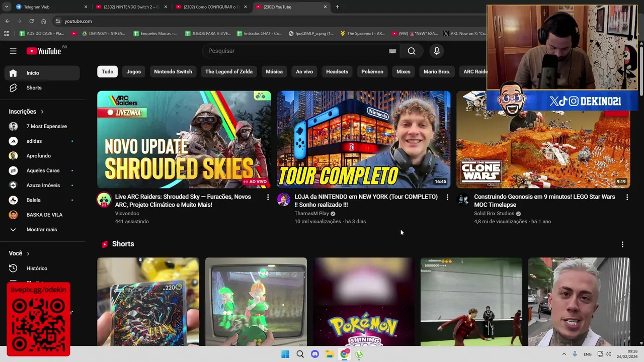
Task: Expand the Você section arrow
Action: 28,253
